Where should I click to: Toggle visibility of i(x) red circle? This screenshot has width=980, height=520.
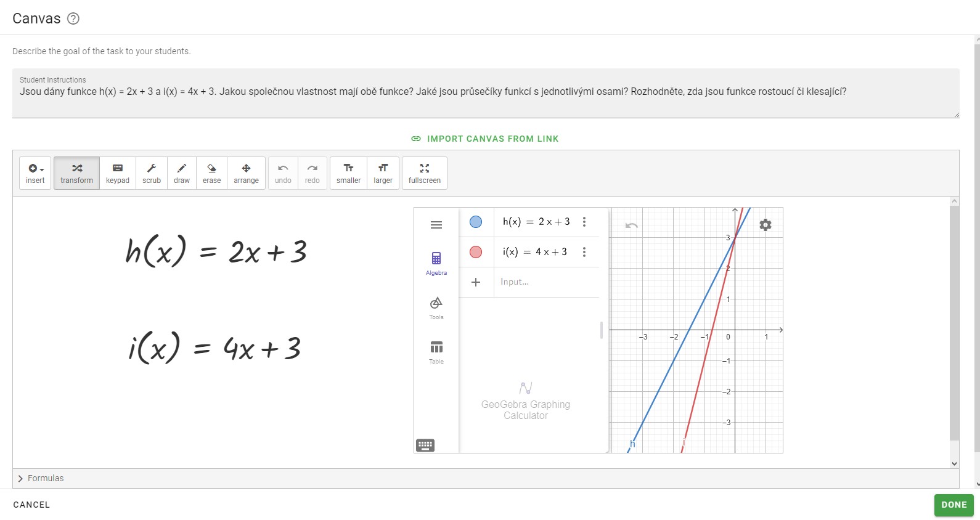coord(476,252)
